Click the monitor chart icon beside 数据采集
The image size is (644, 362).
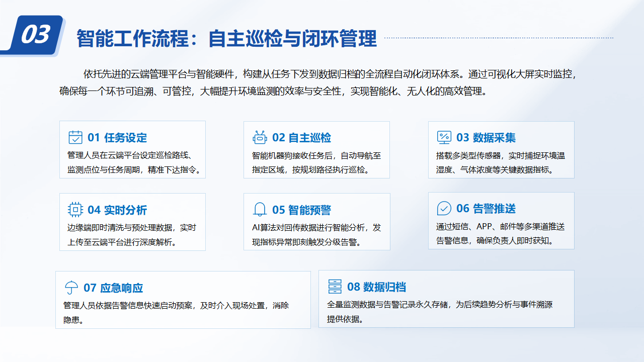pos(444,137)
